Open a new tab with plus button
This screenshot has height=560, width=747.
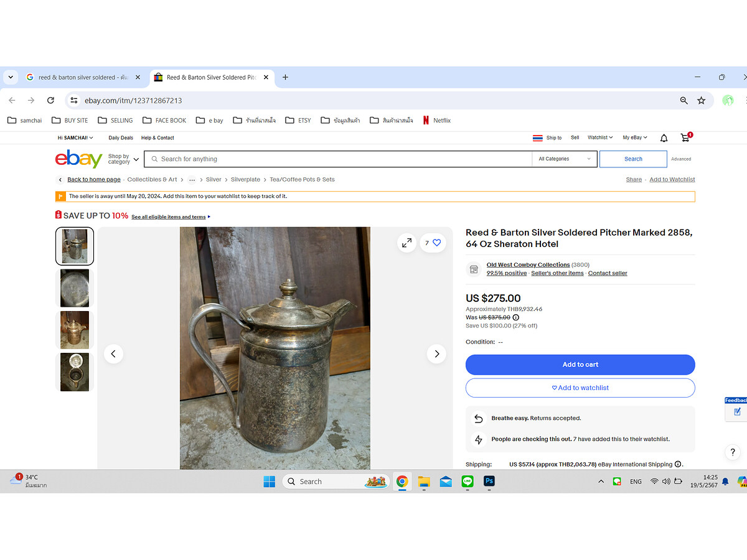285,77
